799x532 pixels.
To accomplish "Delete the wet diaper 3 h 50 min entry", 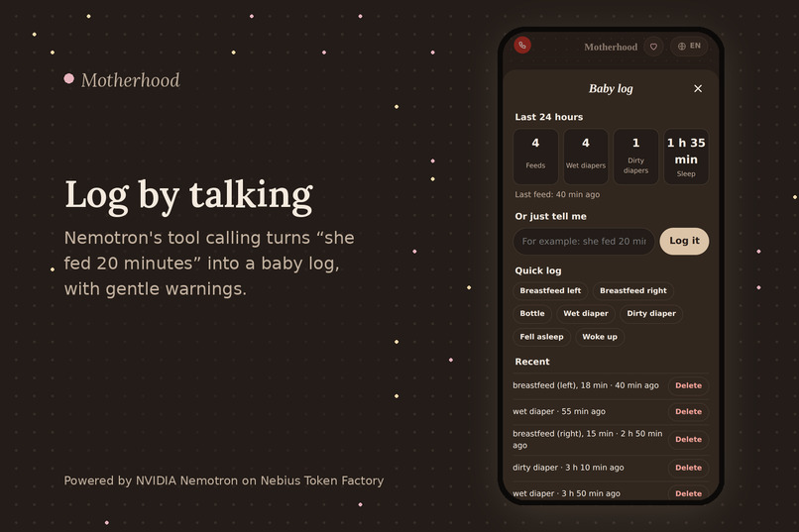I will 688,493.
